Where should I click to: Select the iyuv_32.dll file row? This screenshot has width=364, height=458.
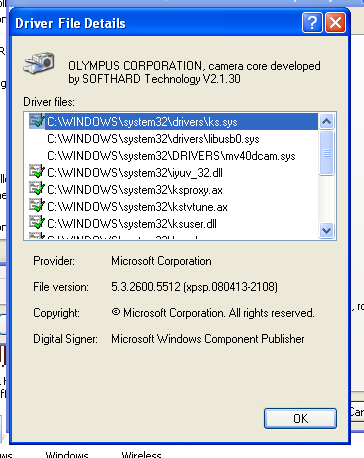pyautogui.click(x=135, y=173)
